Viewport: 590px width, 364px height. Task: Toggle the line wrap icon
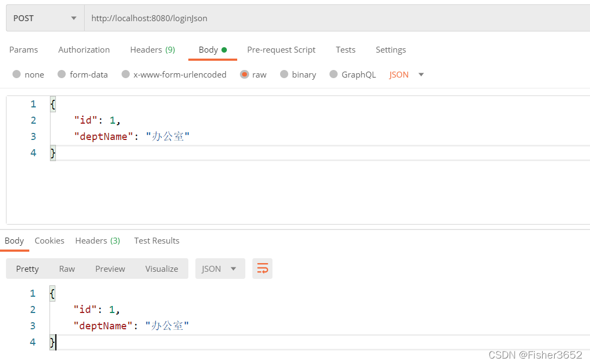pyautogui.click(x=262, y=269)
